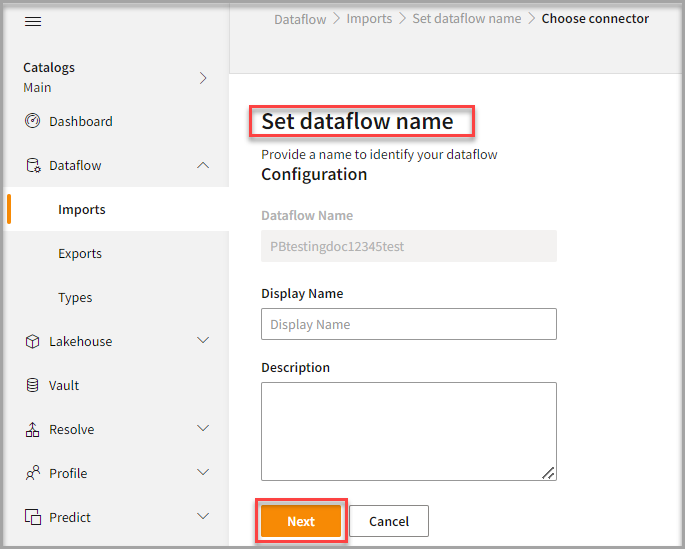Click the Resolve hierarchy icon

coord(33,430)
